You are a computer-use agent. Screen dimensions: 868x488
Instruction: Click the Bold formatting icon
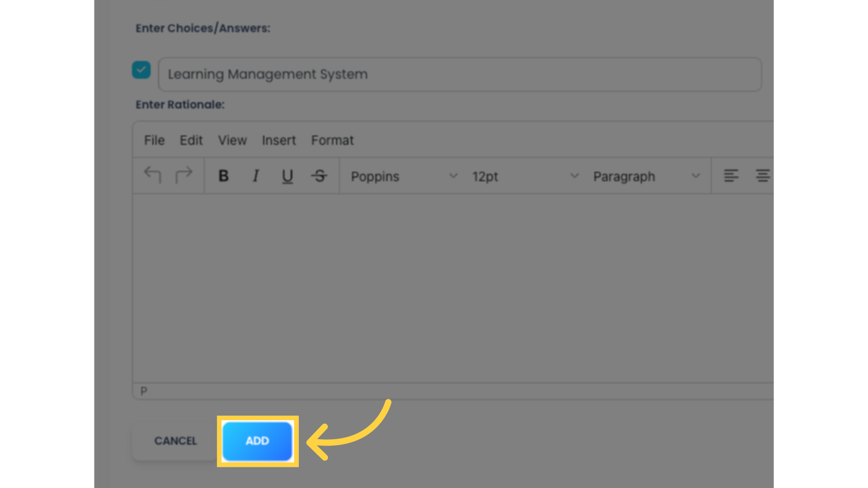click(x=224, y=176)
